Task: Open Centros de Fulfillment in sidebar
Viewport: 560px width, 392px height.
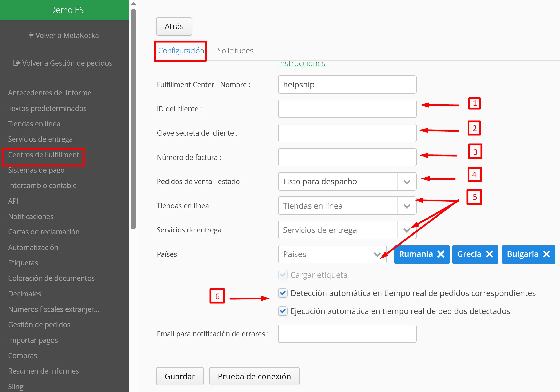Action: (x=43, y=155)
